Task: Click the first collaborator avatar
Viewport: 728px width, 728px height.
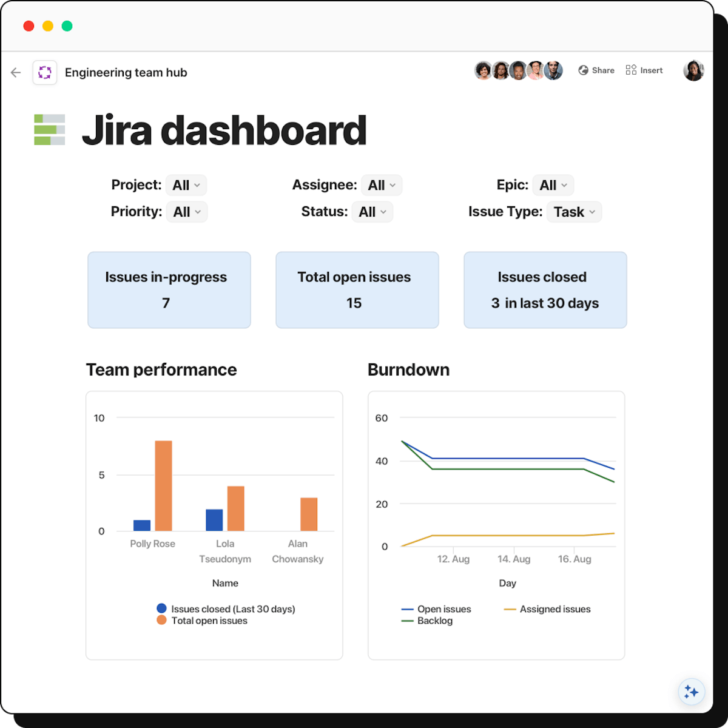Action: click(483, 71)
